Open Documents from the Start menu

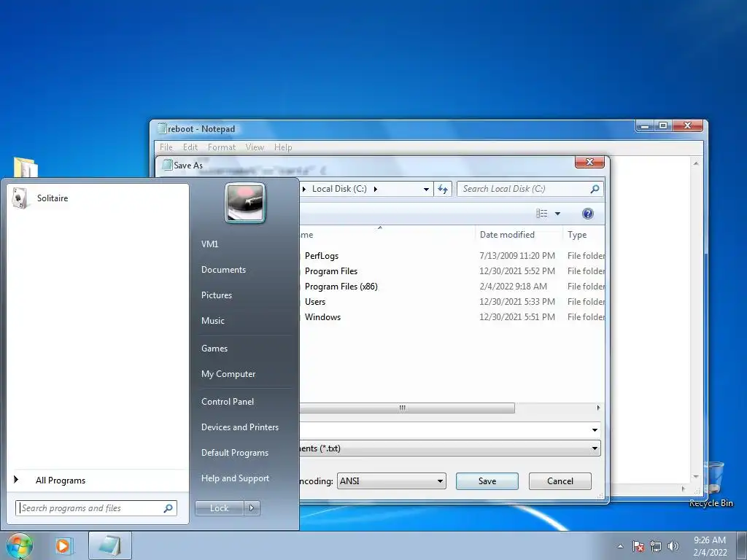point(223,270)
